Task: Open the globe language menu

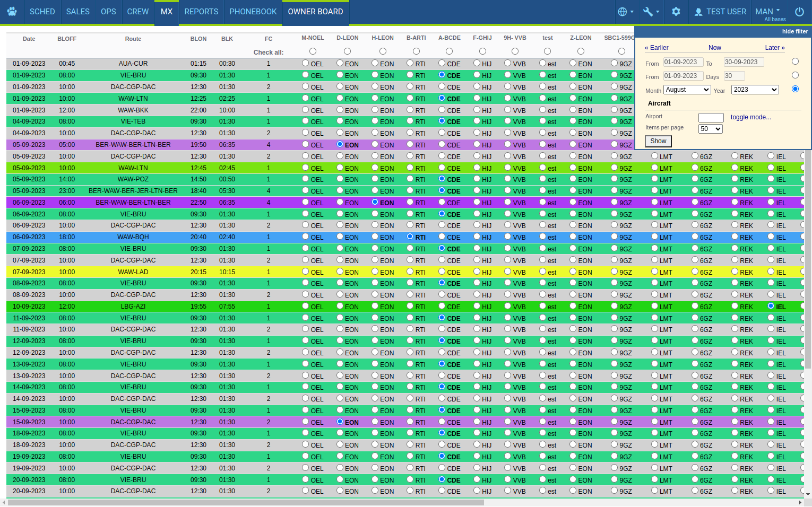Action: click(625, 12)
